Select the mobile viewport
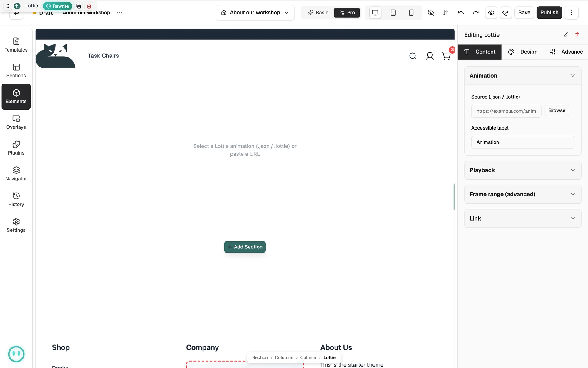 click(411, 13)
